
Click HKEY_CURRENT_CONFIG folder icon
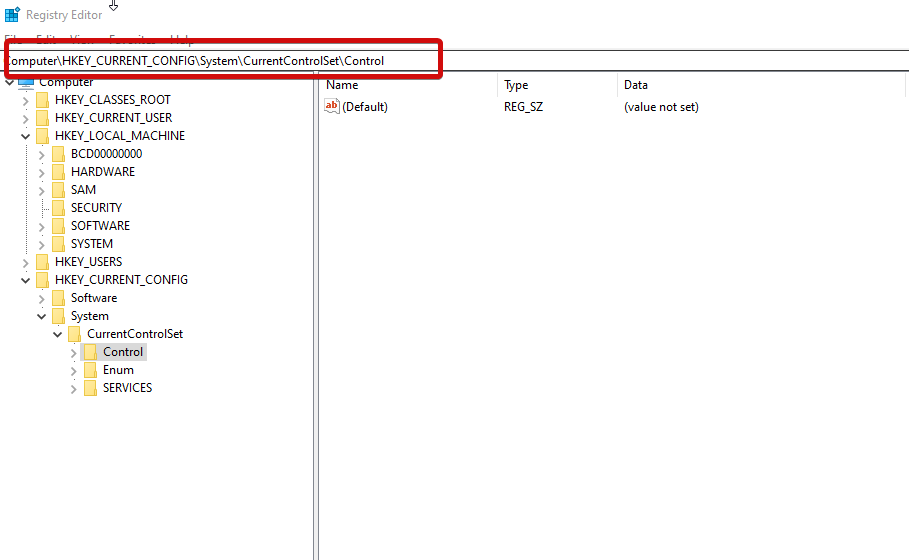[42, 280]
